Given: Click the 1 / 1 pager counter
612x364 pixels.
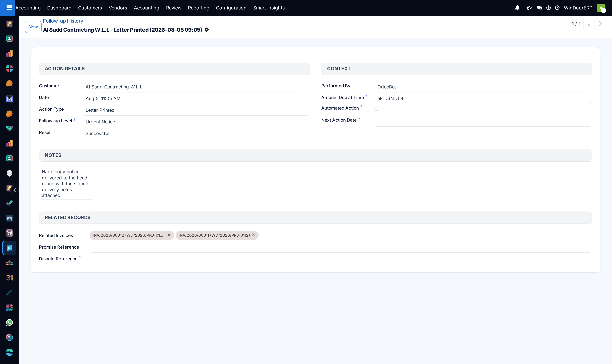Looking at the screenshot, I should tap(576, 24).
